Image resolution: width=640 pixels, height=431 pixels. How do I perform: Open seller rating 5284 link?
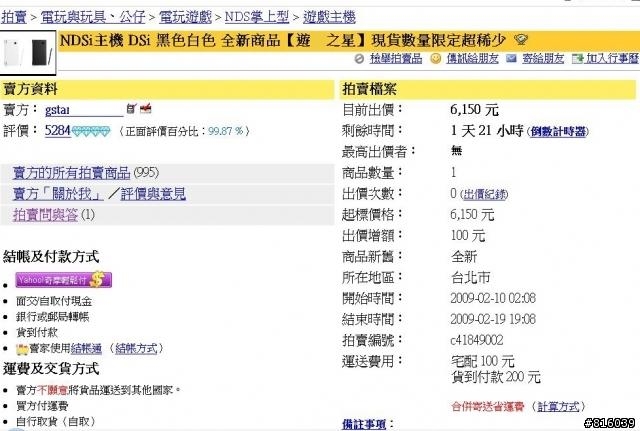click(x=58, y=131)
